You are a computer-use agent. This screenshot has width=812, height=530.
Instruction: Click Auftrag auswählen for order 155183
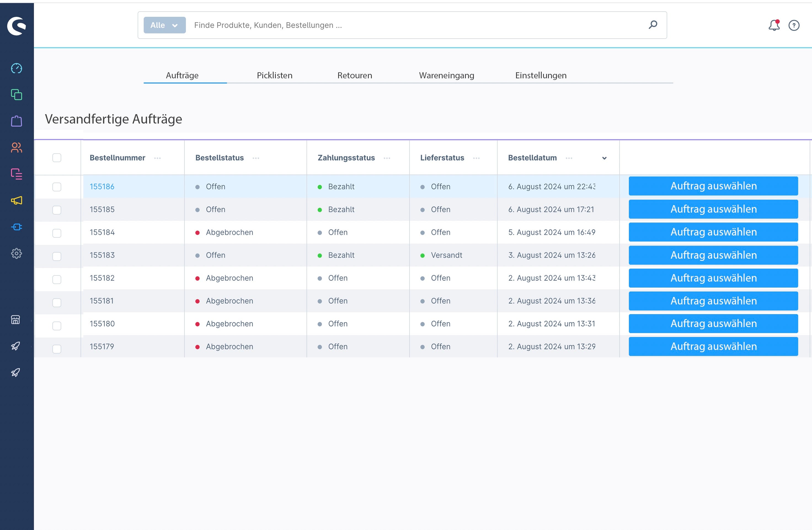tap(714, 255)
